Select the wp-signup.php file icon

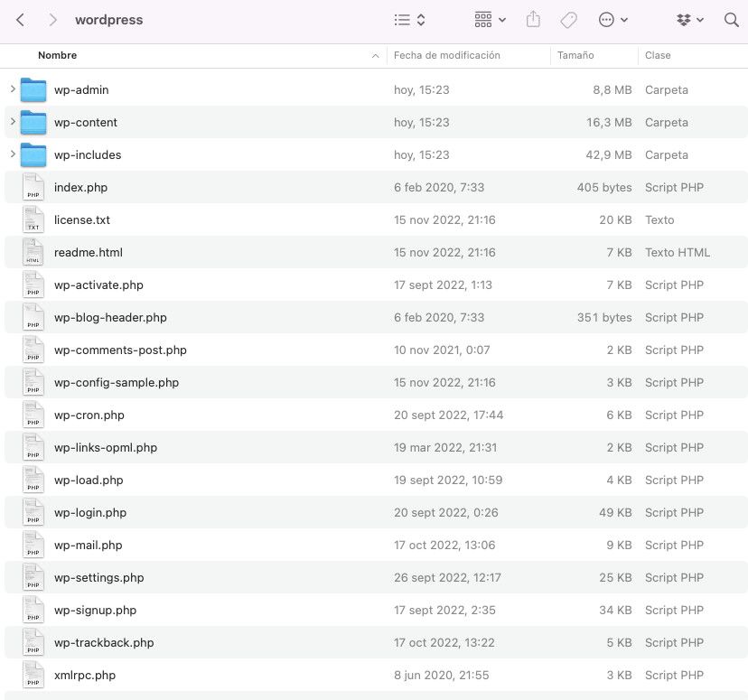[33, 610]
